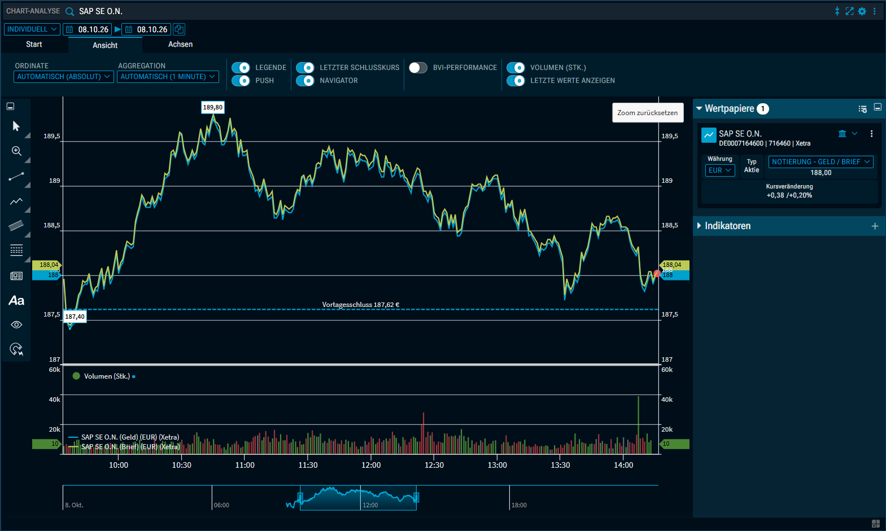Open the EUR currency dropdown
This screenshot has height=531, width=886.
pos(720,170)
